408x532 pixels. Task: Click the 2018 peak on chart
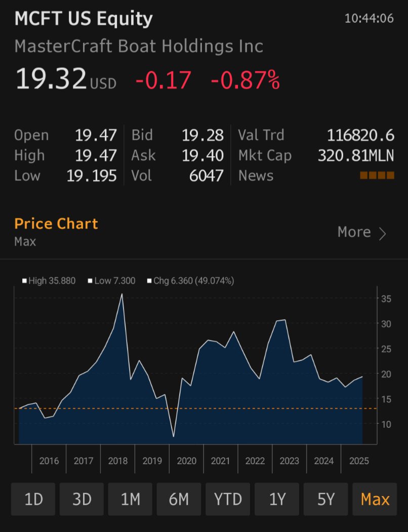(x=122, y=294)
